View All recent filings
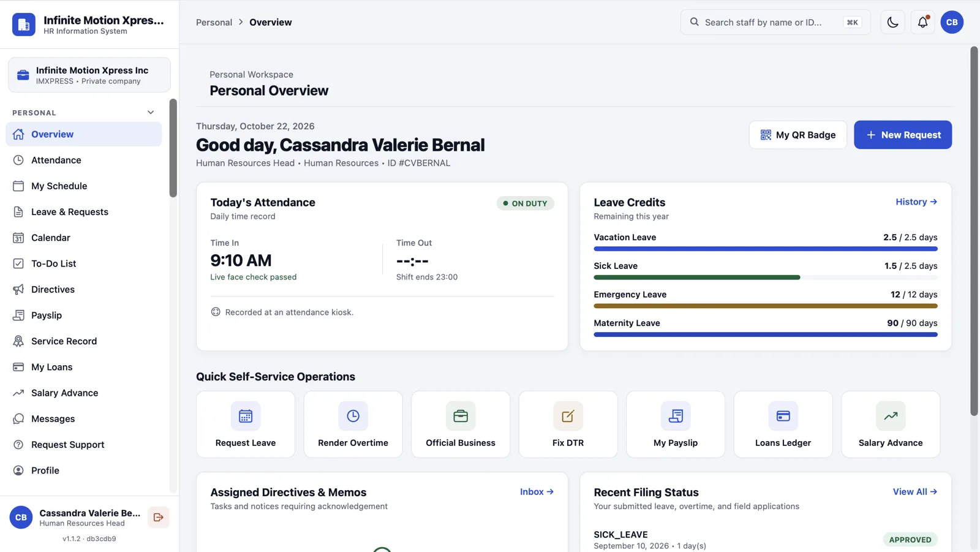 coord(915,491)
